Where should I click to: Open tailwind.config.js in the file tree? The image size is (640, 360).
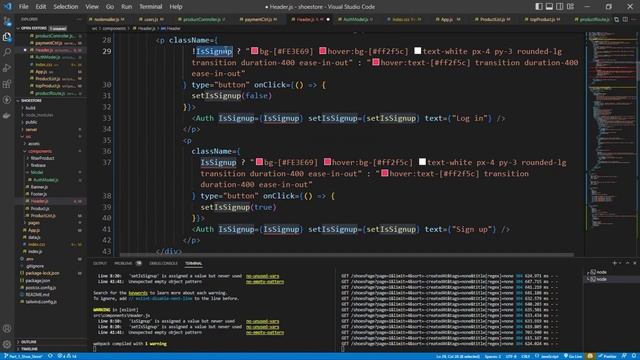[x=41, y=302]
